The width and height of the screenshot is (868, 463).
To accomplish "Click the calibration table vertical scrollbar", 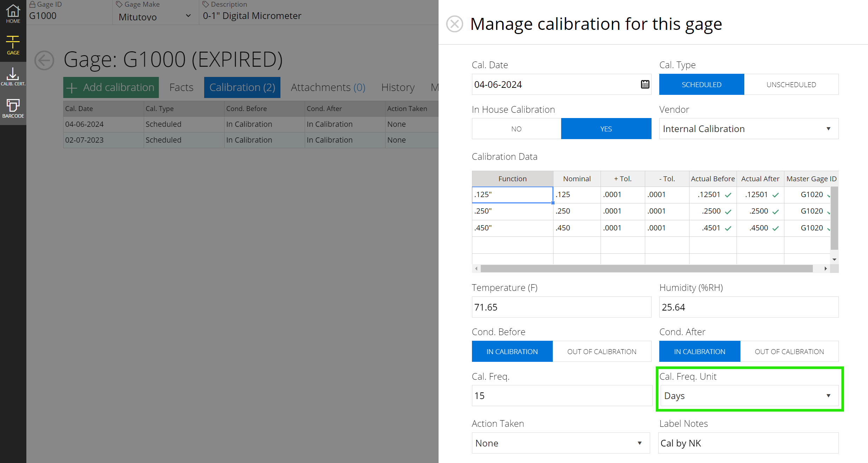I will tap(834, 218).
